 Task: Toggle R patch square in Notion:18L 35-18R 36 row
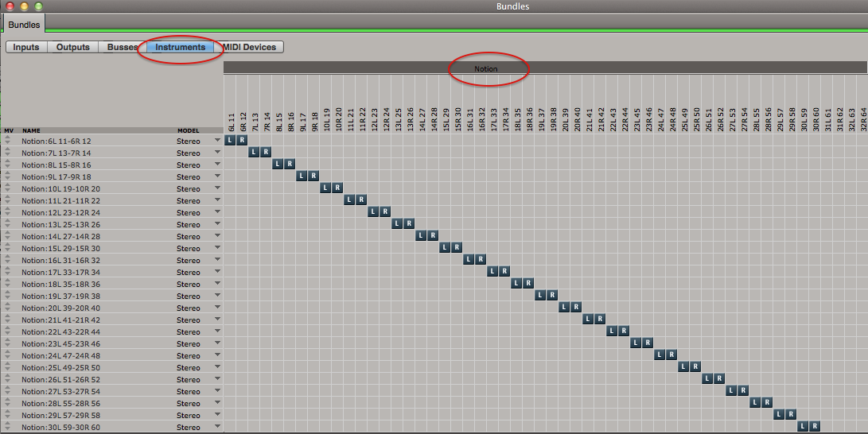[x=528, y=283]
